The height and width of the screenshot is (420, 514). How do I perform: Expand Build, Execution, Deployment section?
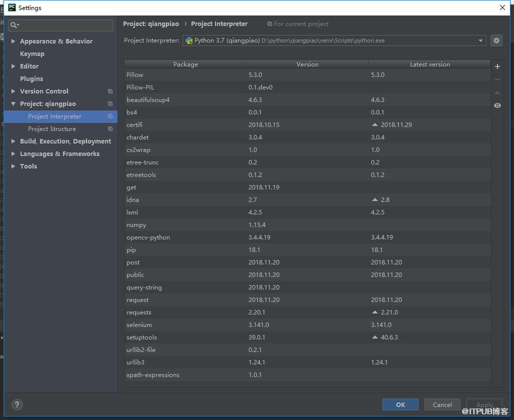click(x=13, y=142)
